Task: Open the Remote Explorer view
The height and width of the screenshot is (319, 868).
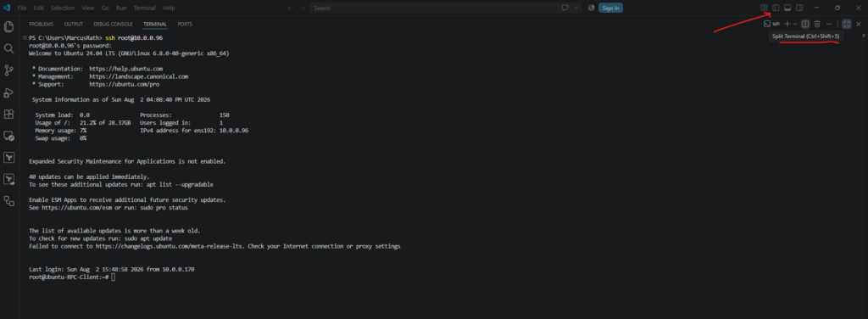Action: [8, 136]
